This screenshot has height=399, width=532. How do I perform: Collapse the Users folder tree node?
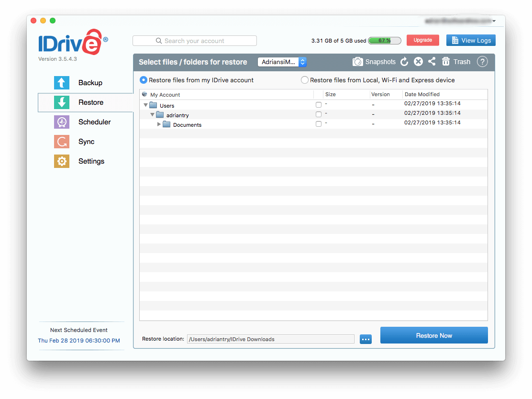tap(145, 105)
